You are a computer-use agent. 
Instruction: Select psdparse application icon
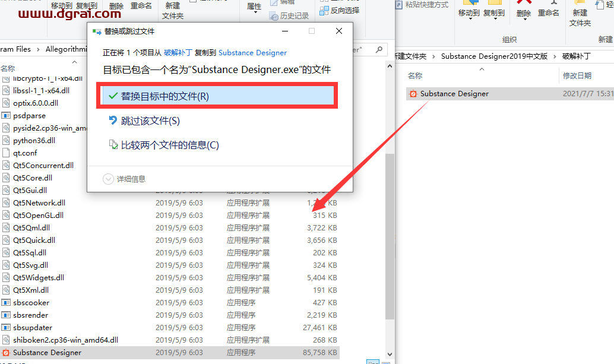tap(6, 115)
